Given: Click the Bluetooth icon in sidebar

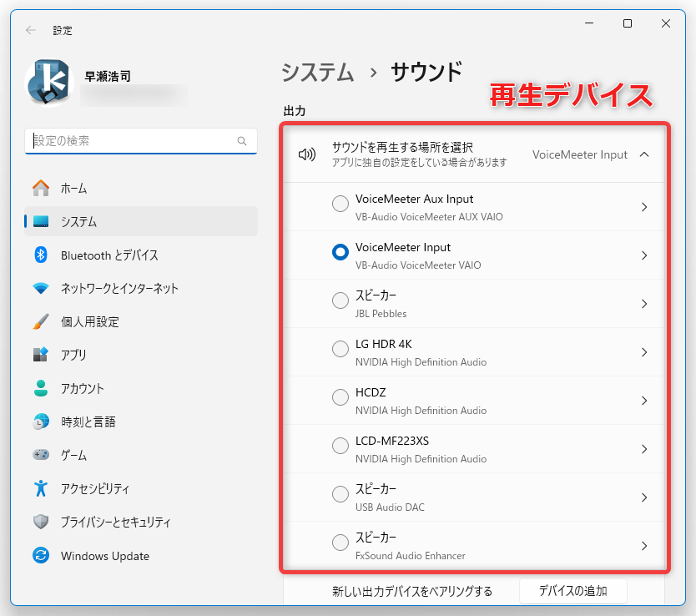Looking at the screenshot, I should [41, 255].
